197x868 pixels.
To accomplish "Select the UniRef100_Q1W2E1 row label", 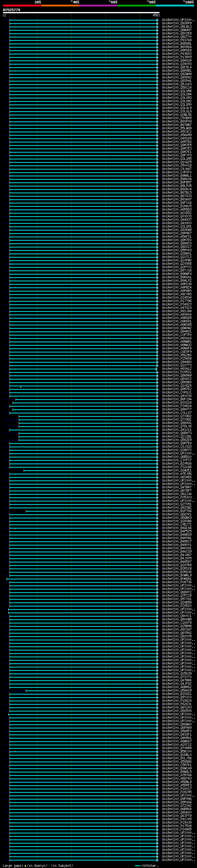I will tap(177, 470).
